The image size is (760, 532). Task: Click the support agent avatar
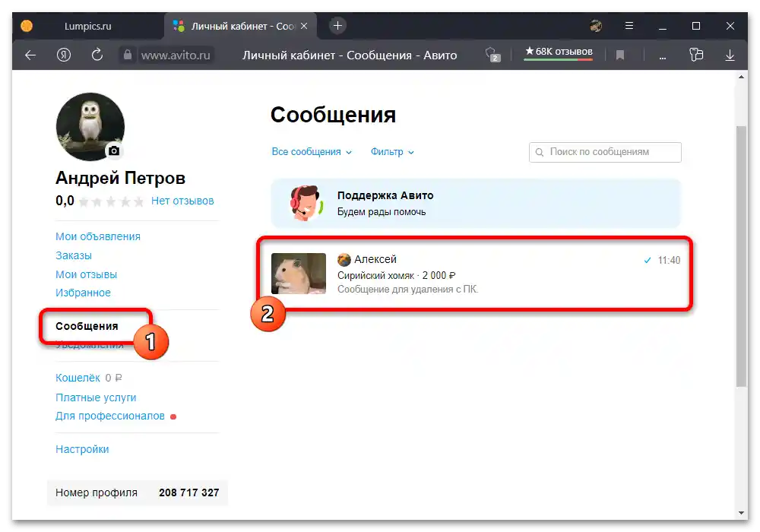coord(306,203)
